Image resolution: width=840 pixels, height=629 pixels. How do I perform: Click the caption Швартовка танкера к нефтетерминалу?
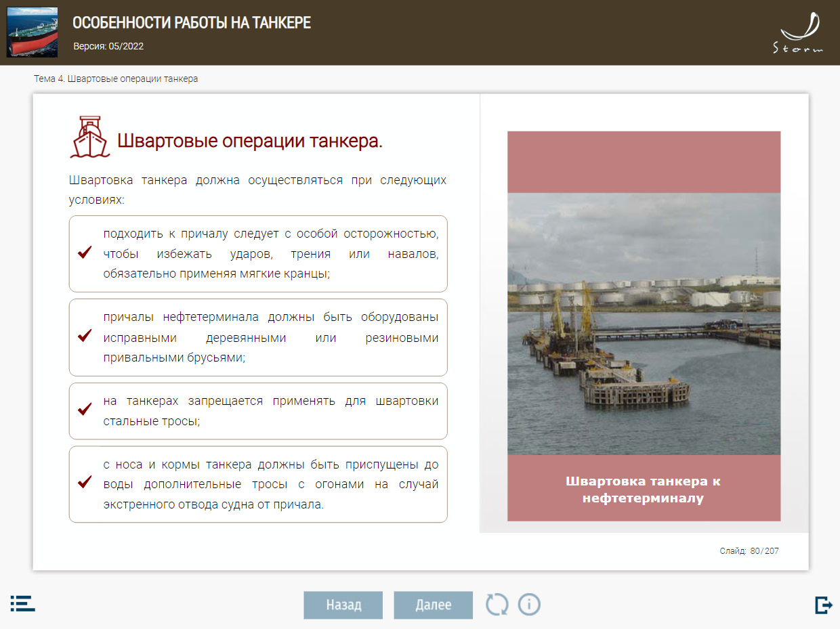tap(643, 490)
